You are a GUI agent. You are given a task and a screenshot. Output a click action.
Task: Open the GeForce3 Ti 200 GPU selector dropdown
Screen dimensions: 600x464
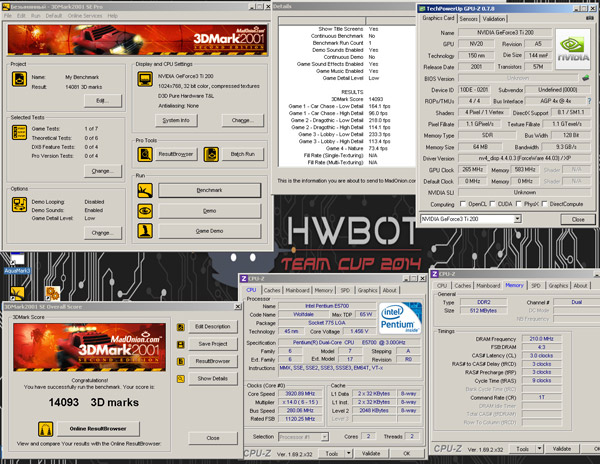coord(517,219)
